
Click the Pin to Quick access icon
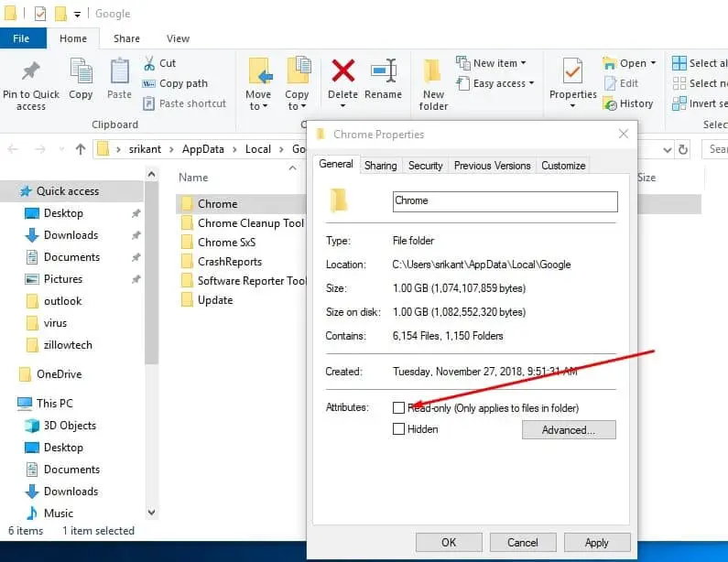click(31, 71)
